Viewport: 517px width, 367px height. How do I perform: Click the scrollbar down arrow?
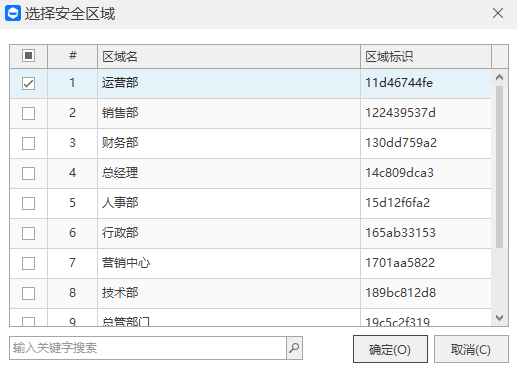(499, 318)
